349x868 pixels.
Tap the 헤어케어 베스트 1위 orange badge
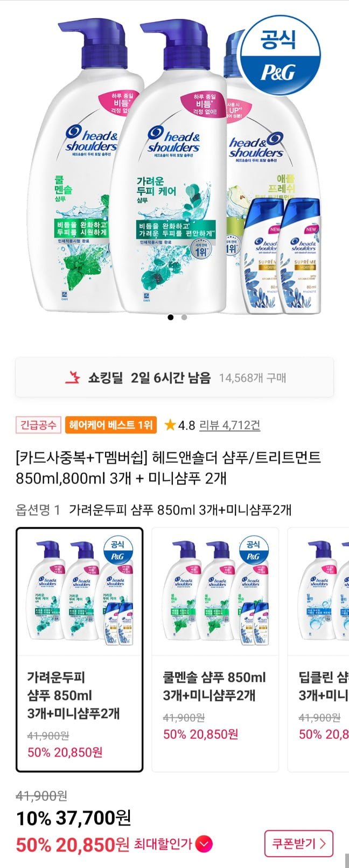tap(110, 425)
